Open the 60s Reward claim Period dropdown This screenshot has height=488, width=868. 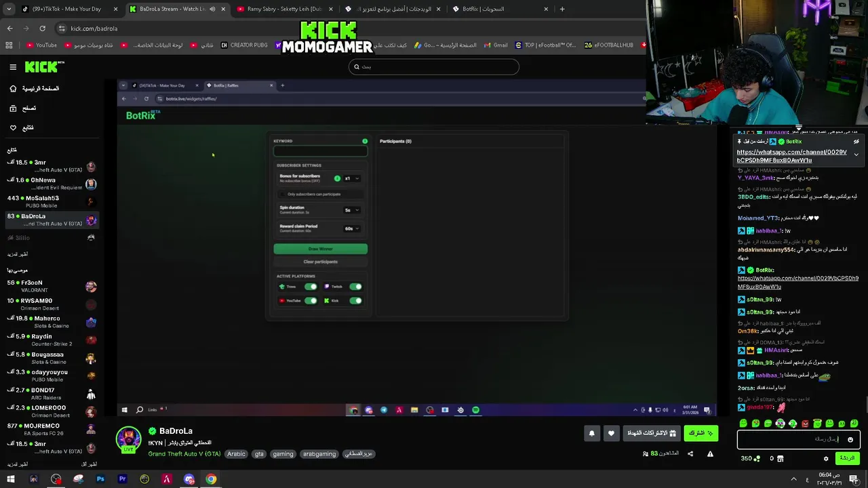pos(351,228)
